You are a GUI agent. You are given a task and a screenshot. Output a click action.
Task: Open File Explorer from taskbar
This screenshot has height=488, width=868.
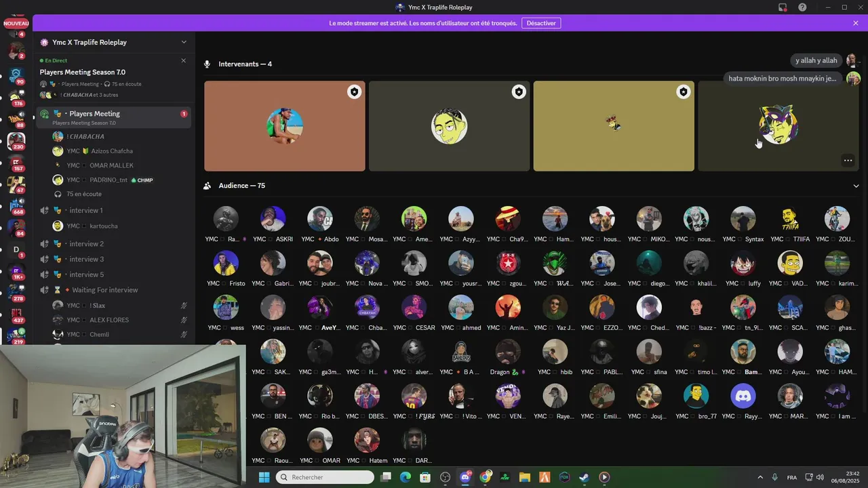pos(525,477)
